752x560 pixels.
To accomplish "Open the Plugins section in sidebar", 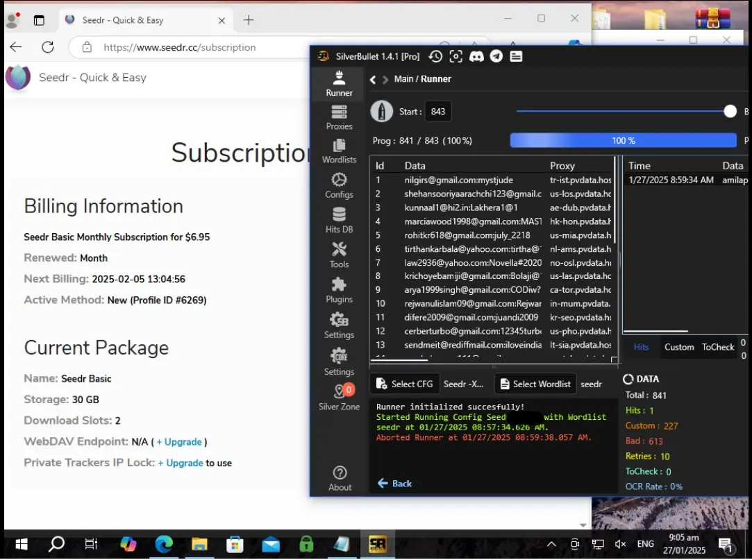I will coord(339,291).
